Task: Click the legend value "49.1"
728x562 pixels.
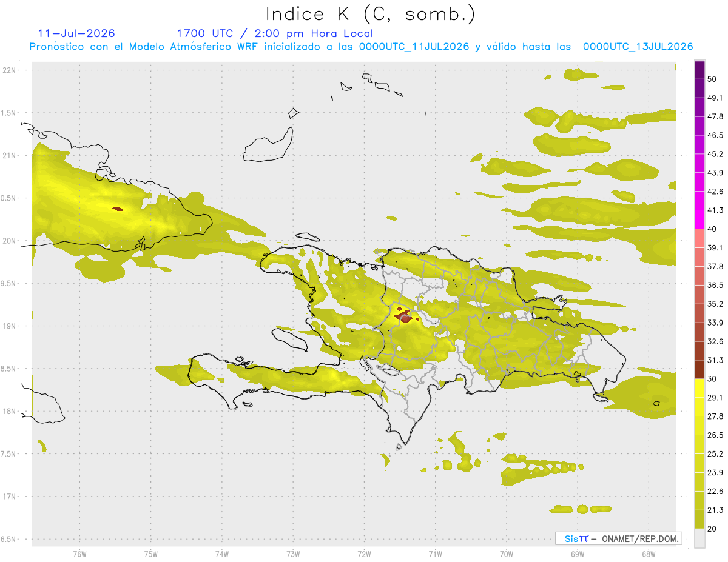Action: 715,98
